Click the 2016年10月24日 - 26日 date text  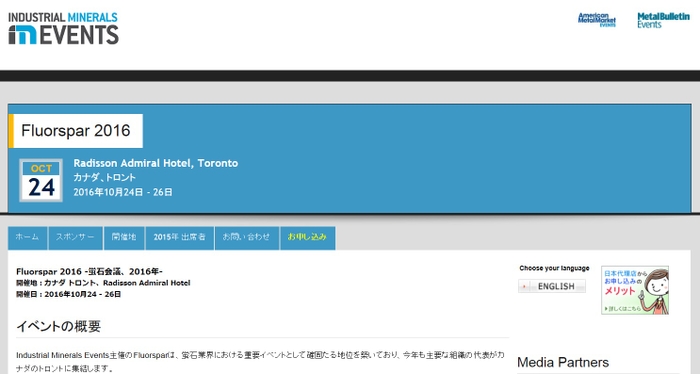click(123, 192)
